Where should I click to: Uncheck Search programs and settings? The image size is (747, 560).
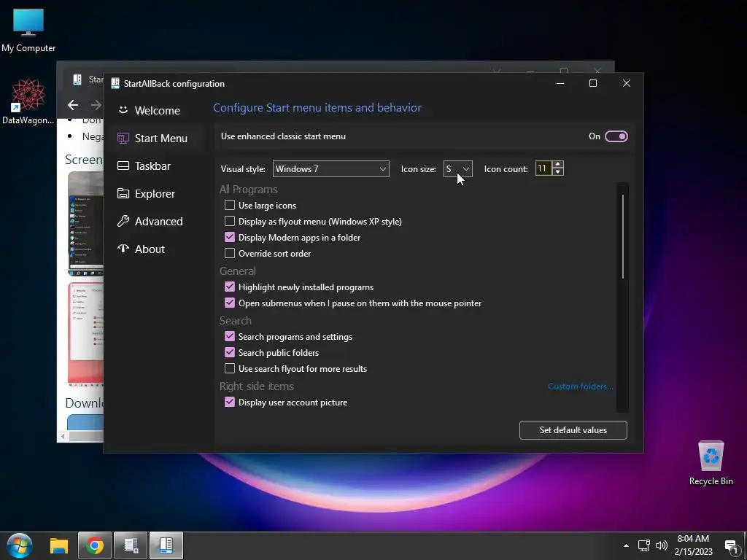pos(230,336)
